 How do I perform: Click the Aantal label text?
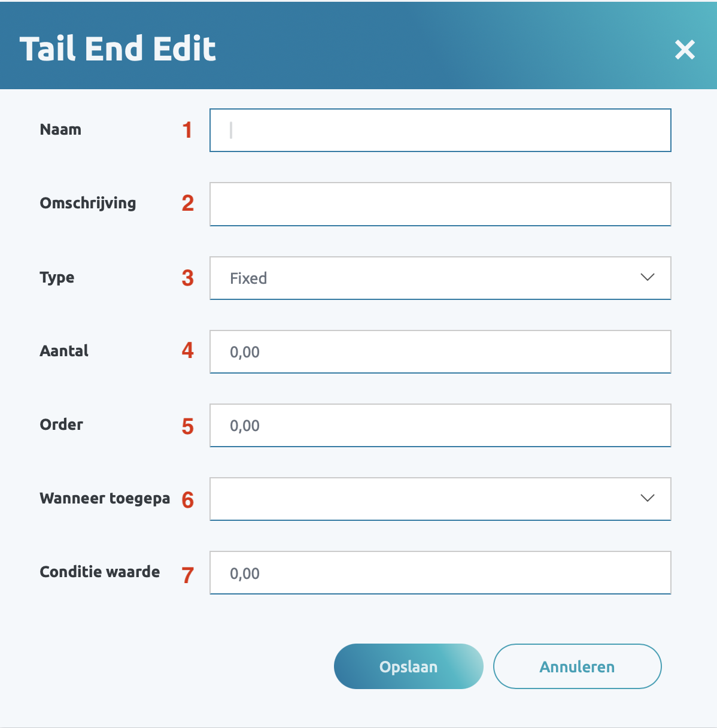coord(64,351)
